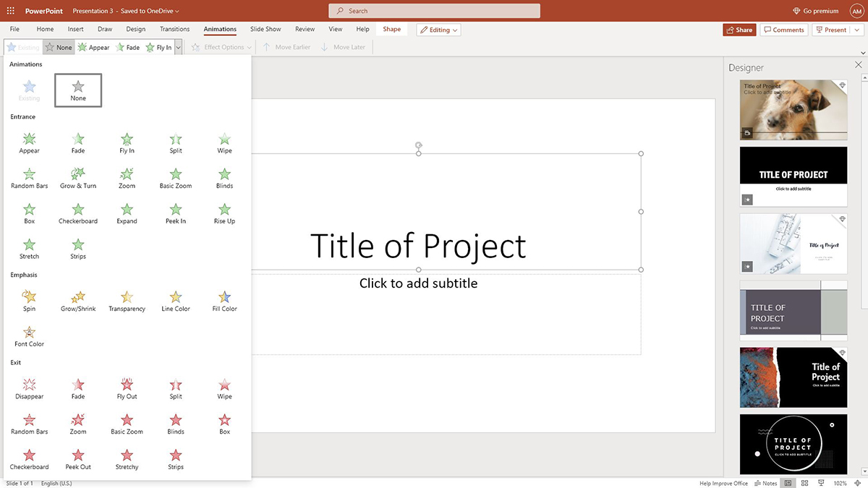Choose the Checkerboard entrance effect

[x=78, y=214]
